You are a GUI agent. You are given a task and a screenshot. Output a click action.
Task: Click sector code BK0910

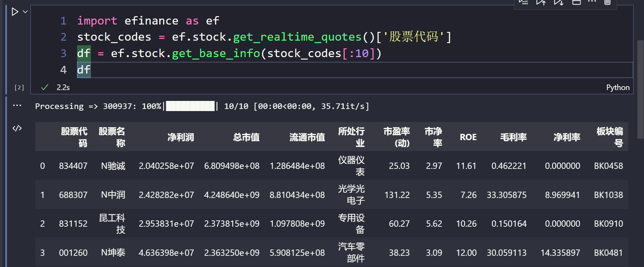click(x=608, y=224)
